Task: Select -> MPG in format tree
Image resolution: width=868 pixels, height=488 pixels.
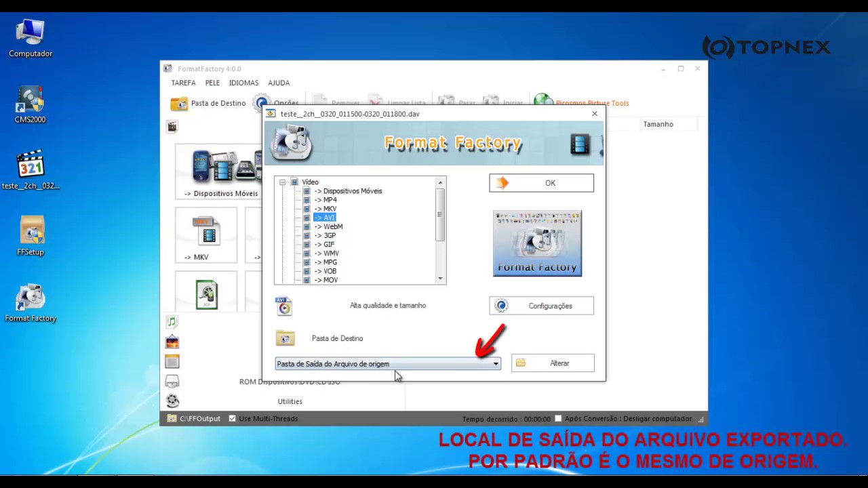Action: click(x=325, y=262)
